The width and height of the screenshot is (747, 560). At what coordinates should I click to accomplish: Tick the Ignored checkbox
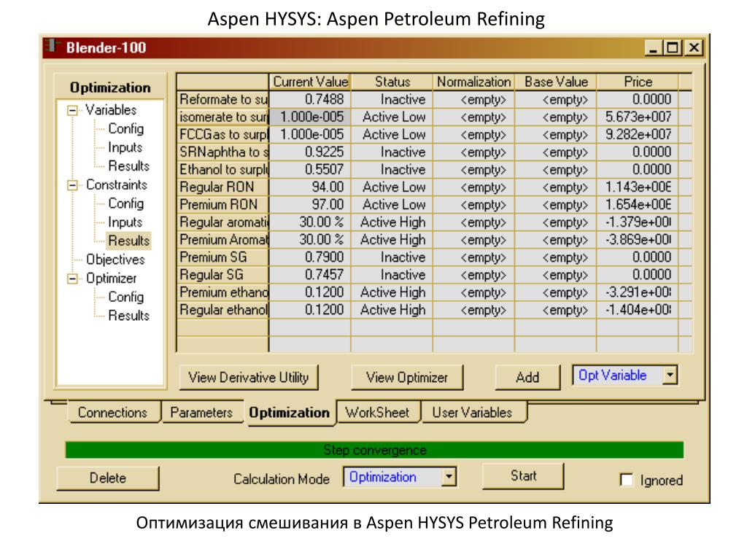tap(627, 480)
